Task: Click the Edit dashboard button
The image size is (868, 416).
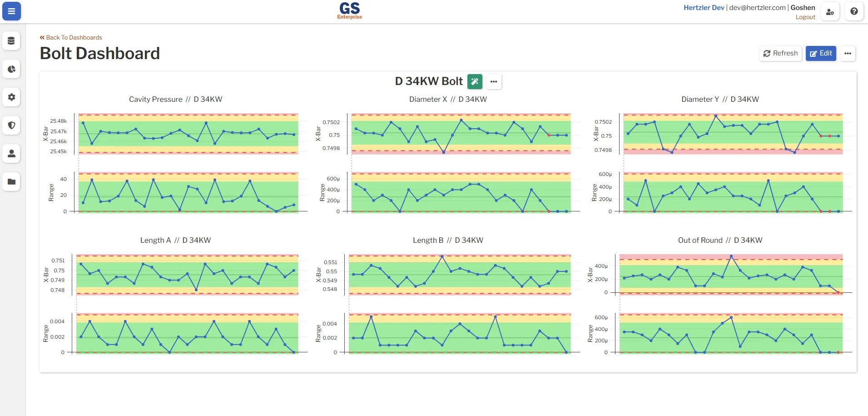Action: pyautogui.click(x=821, y=53)
